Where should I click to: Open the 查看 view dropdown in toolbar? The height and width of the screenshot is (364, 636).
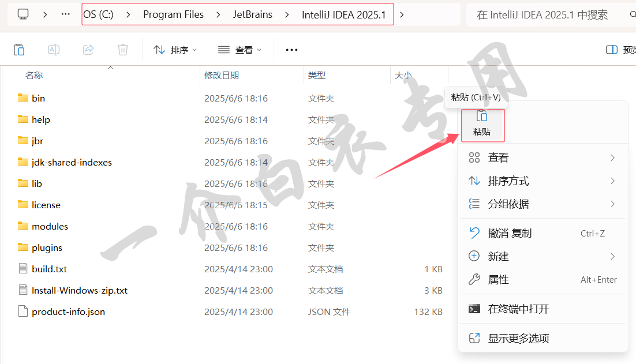(240, 50)
